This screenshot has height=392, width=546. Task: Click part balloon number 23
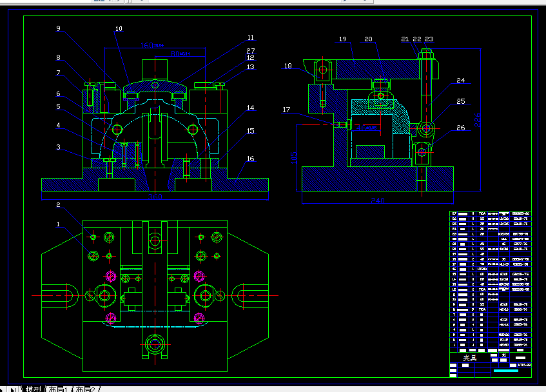pos(429,39)
